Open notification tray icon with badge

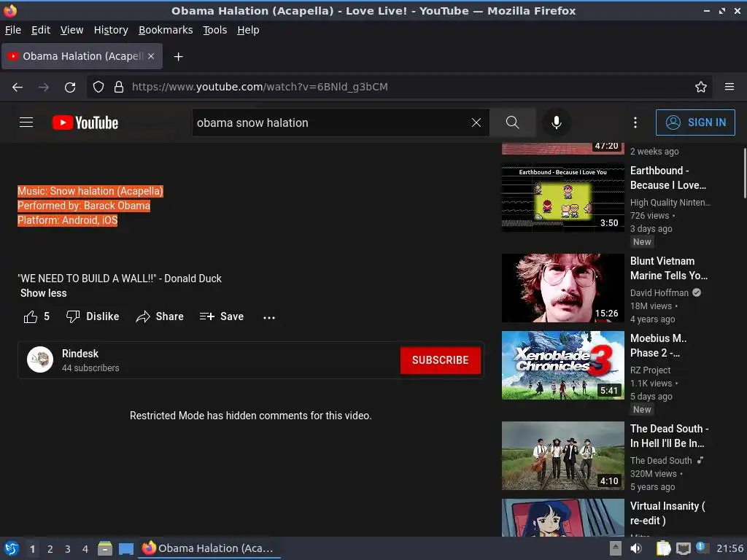pyautogui.click(x=702, y=548)
